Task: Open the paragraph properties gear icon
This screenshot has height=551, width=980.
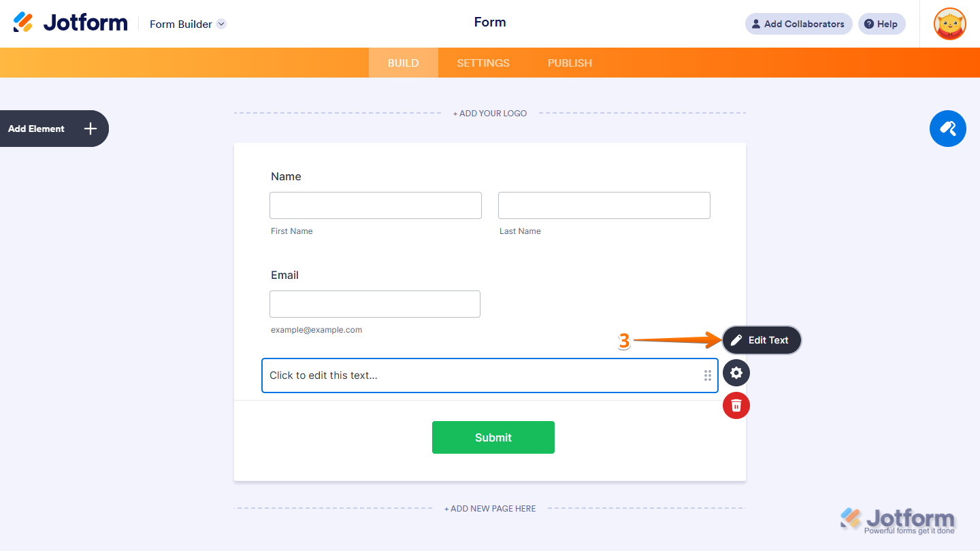Action: [x=736, y=373]
